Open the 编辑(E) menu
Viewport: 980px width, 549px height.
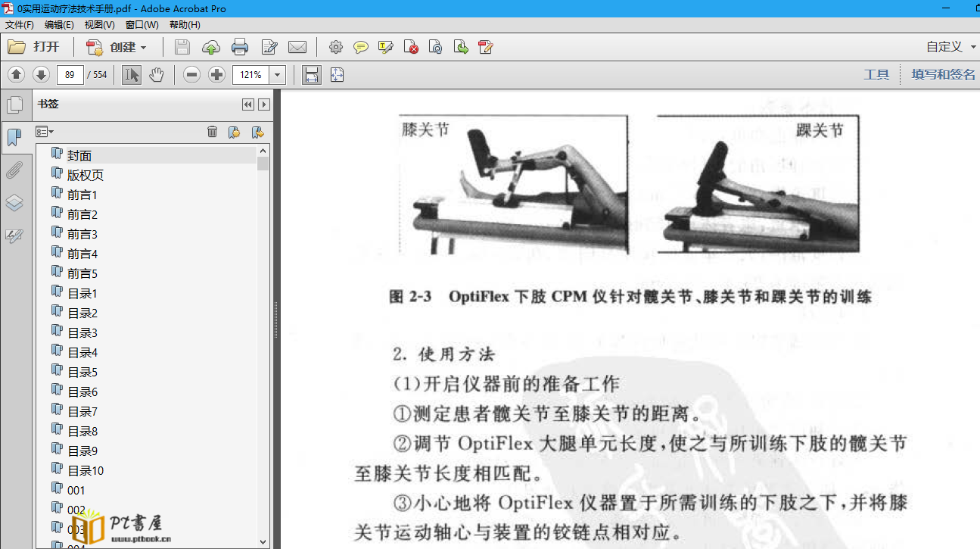[59, 24]
